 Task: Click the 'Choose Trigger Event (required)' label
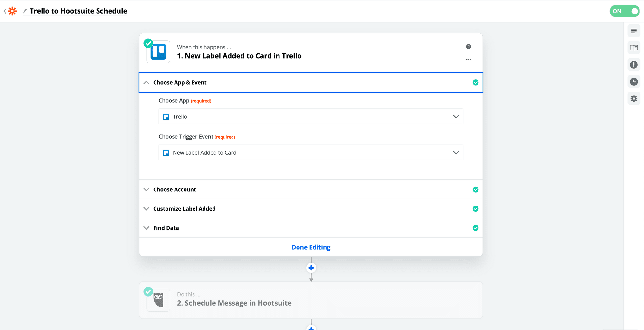click(x=197, y=137)
